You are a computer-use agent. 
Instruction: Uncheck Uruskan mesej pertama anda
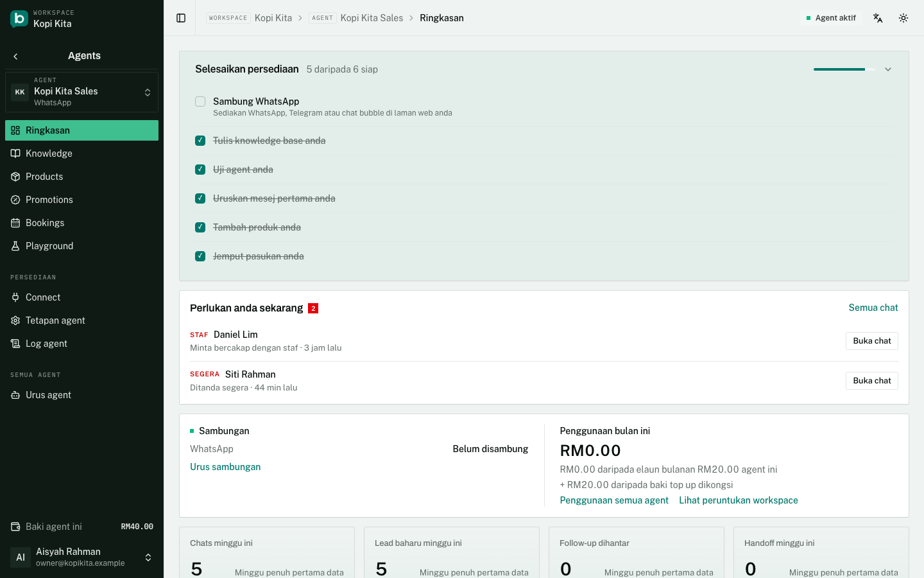coord(200,198)
